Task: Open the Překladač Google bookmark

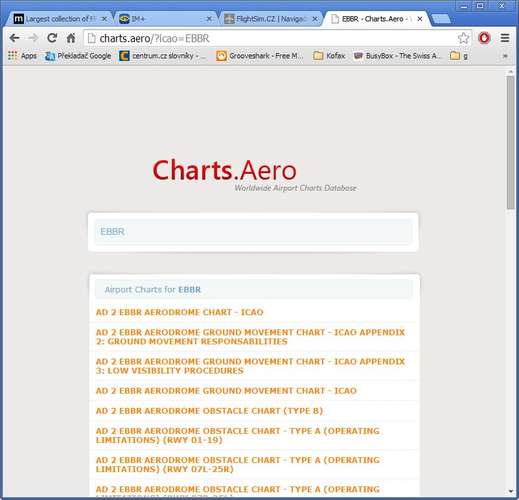Action: point(78,56)
